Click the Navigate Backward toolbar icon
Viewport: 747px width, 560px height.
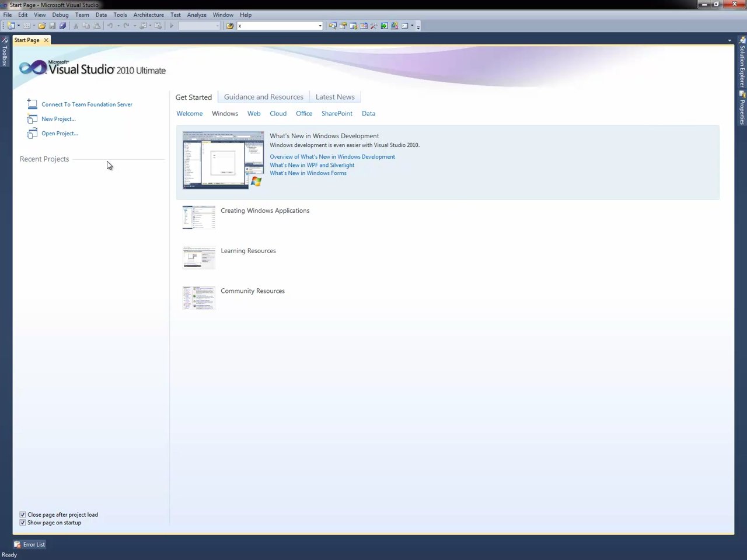143,26
